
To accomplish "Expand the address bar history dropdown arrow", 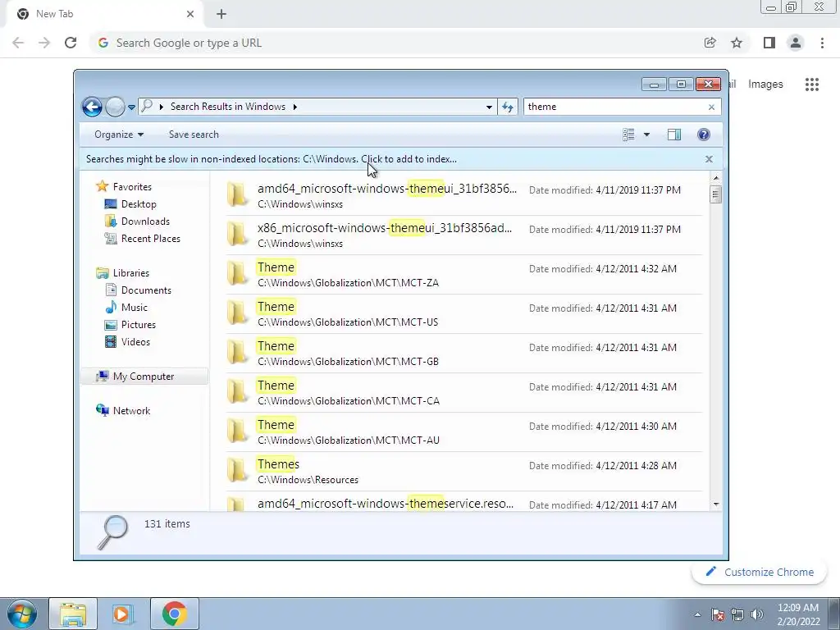I will [489, 107].
